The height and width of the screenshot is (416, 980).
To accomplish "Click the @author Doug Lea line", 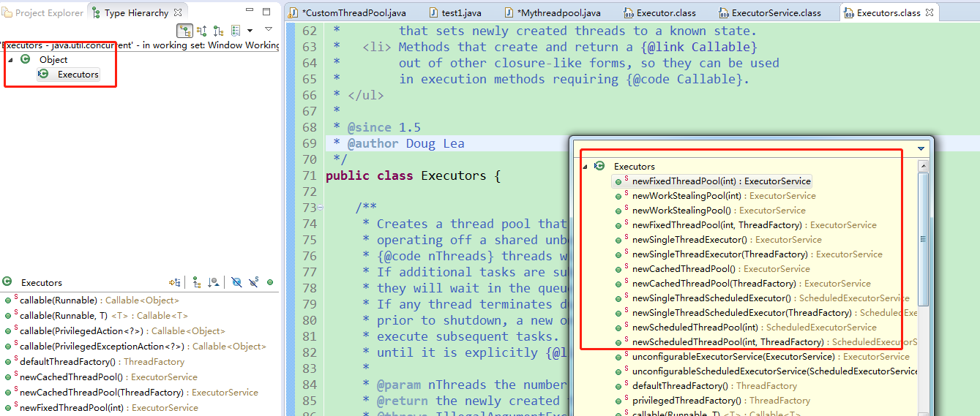I will point(398,144).
